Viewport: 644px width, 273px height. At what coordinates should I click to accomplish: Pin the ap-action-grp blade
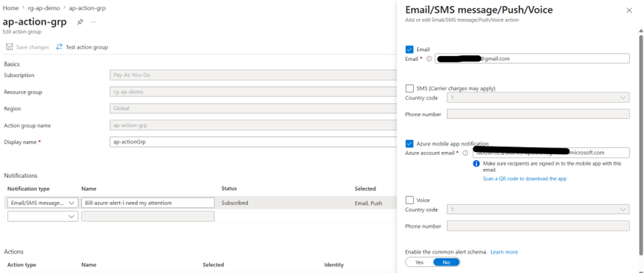(x=79, y=22)
